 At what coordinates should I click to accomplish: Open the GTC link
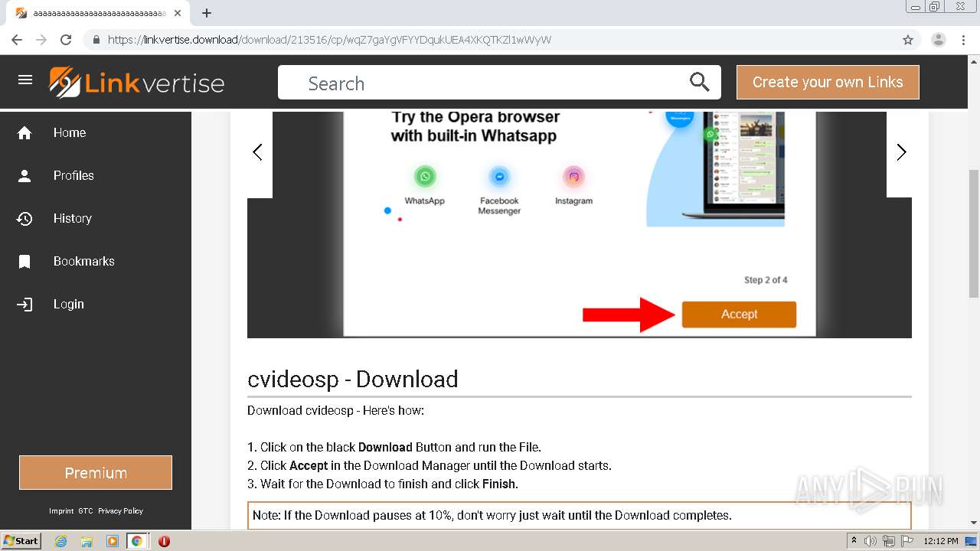pos(86,511)
